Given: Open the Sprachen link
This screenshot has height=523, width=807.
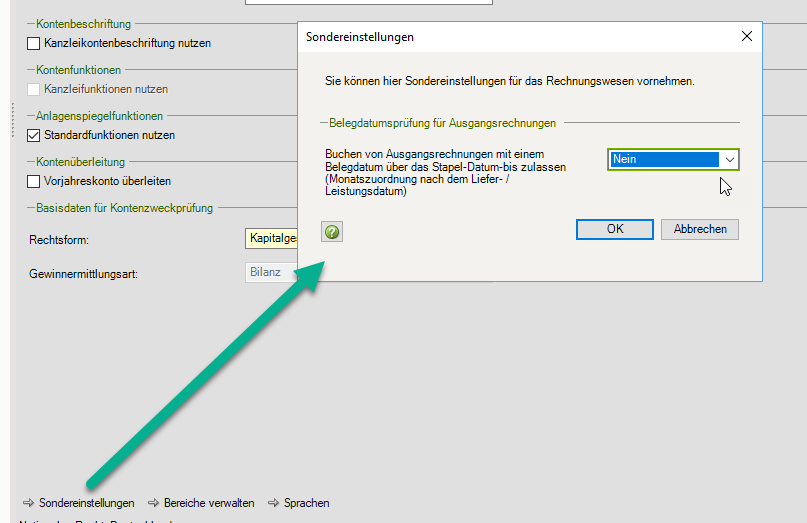Looking at the screenshot, I should pyautogui.click(x=306, y=503).
